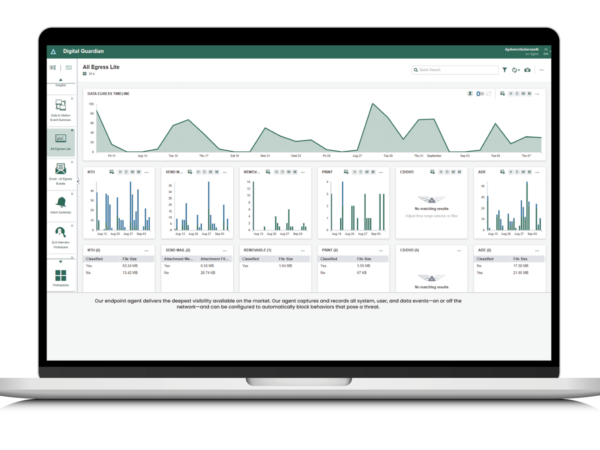Click the camera snapshot icon in the header

(x=528, y=70)
